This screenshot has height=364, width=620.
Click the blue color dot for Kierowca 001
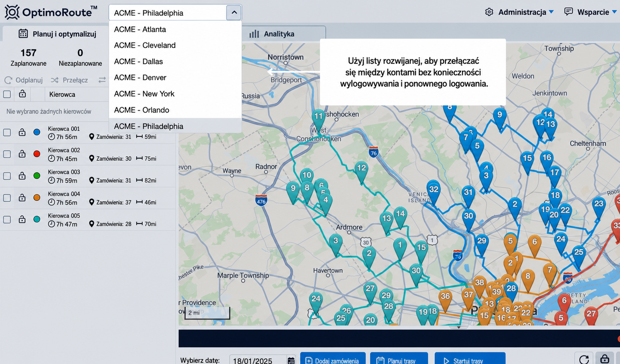pos(37,132)
